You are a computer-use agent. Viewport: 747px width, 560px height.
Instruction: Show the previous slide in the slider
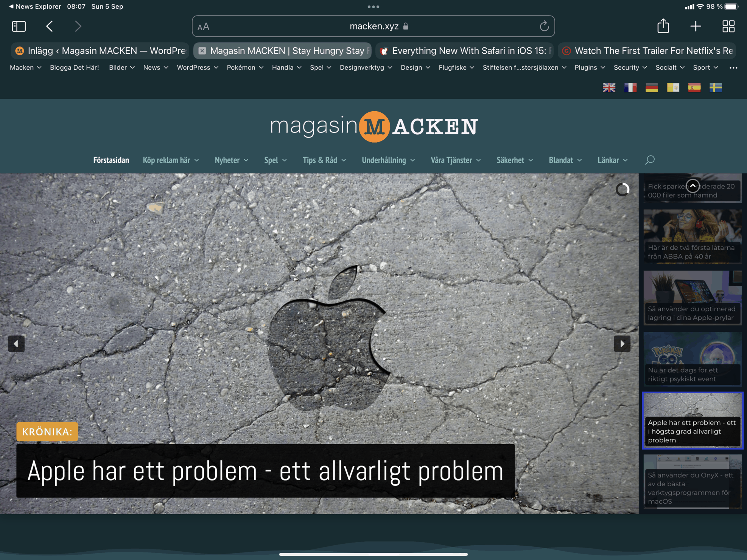(x=16, y=344)
